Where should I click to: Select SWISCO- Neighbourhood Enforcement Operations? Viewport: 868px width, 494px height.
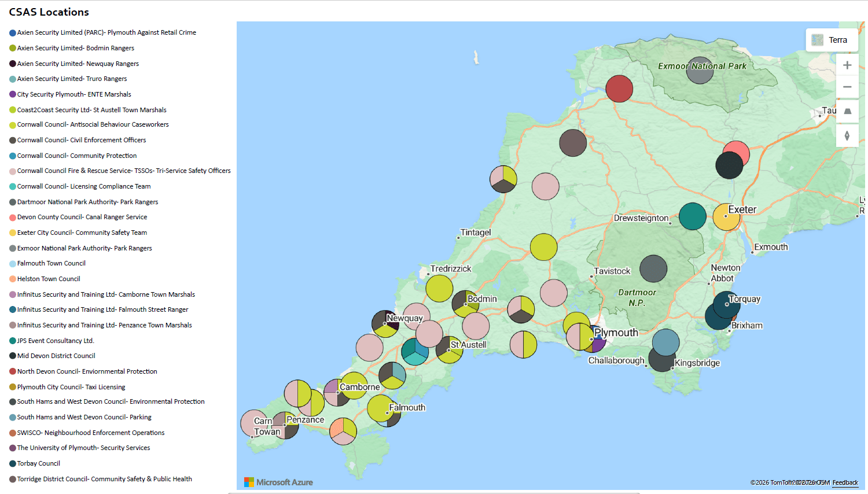(x=91, y=433)
